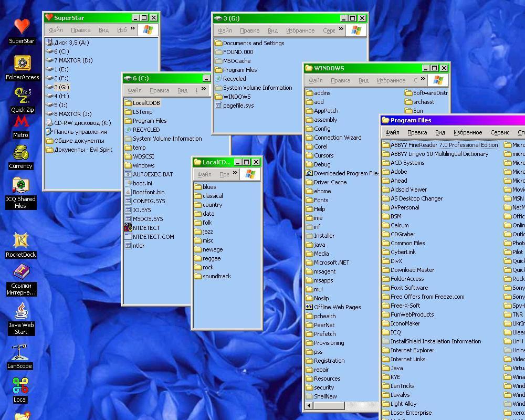Image resolution: width=525 pixels, height=420 pixels.
Task: Launch Quick Zip from the desktop
Action: tap(22, 97)
